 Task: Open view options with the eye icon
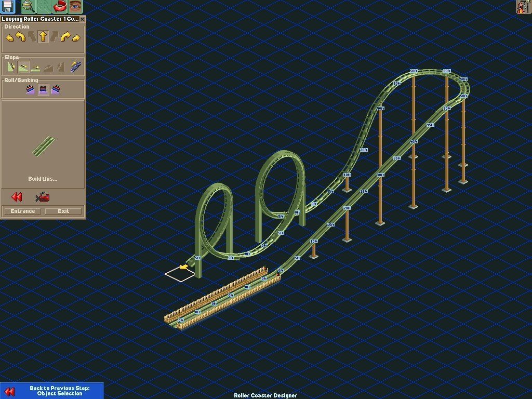click(x=75, y=7)
